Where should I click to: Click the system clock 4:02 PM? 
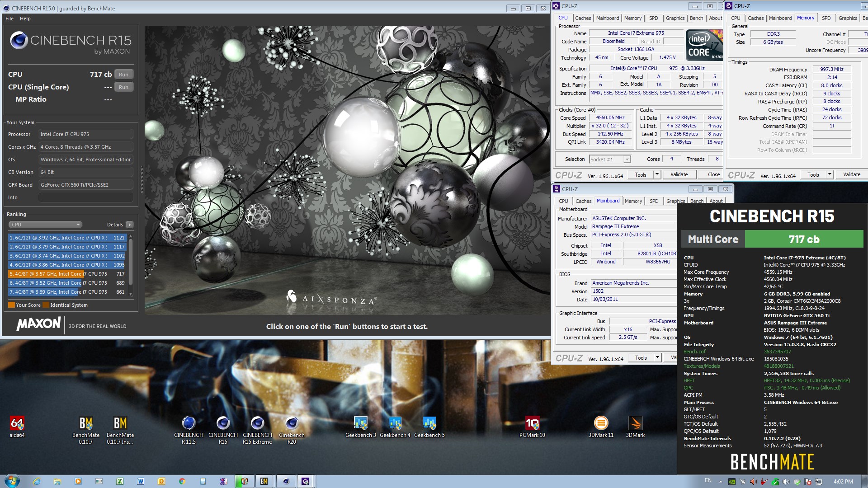click(843, 482)
